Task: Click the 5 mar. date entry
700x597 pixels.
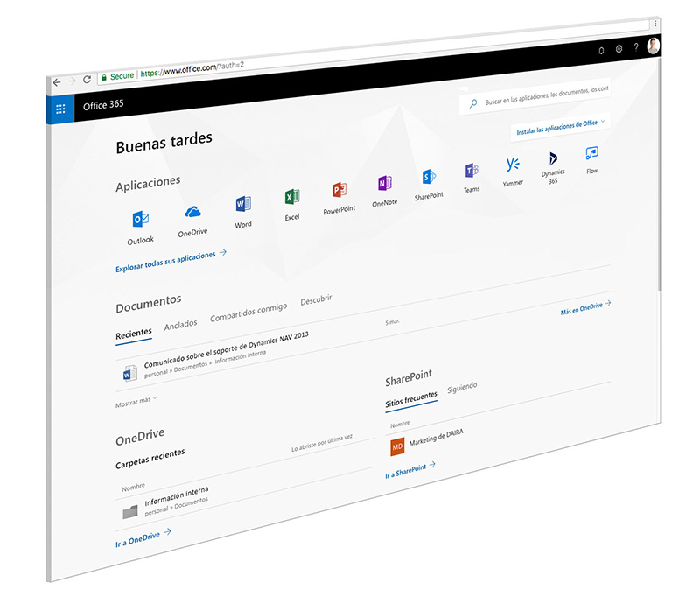Action: click(392, 322)
